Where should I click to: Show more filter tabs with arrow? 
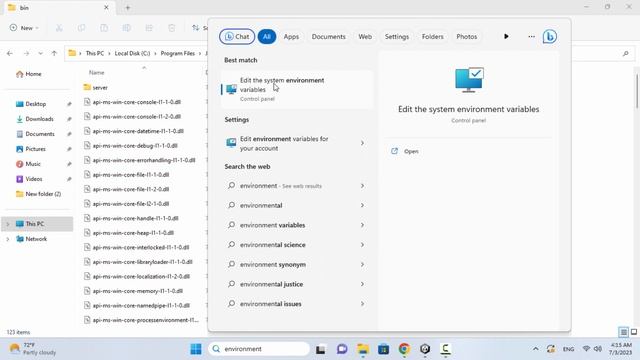point(506,37)
